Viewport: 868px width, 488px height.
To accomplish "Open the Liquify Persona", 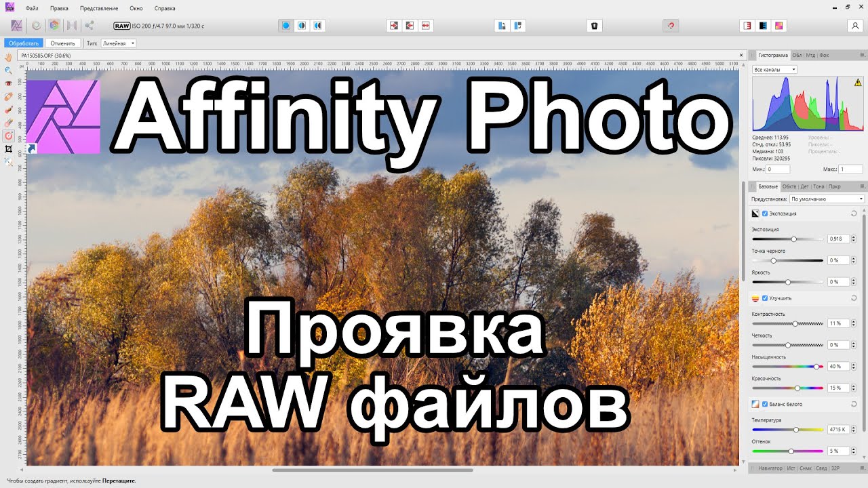I will [36, 26].
